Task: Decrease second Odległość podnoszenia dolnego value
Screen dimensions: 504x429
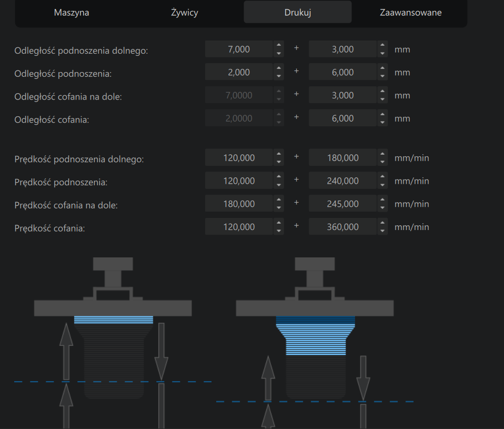Action: (382, 53)
